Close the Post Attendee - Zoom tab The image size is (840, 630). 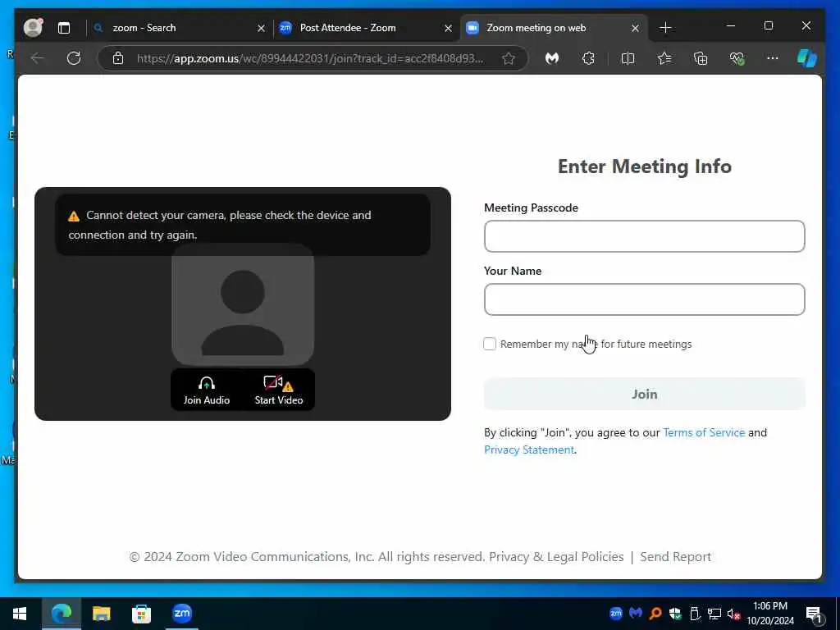click(x=449, y=28)
